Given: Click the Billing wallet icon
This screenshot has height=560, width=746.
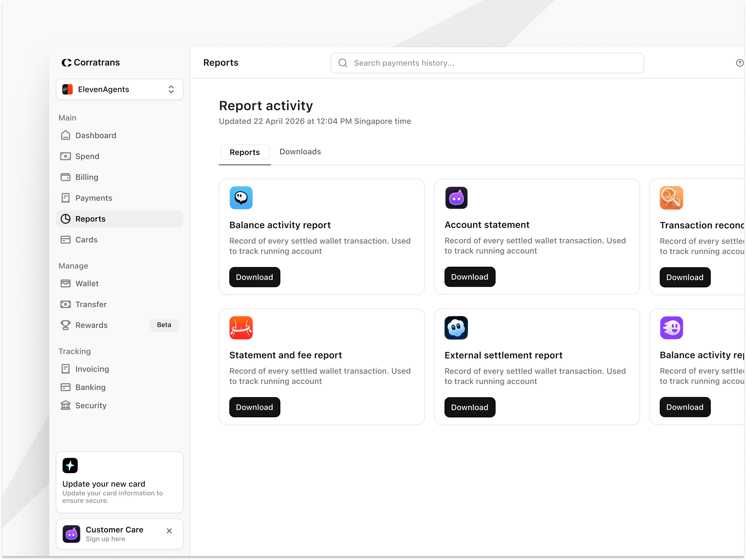Looking at the screenshot, I should point(65,177).
